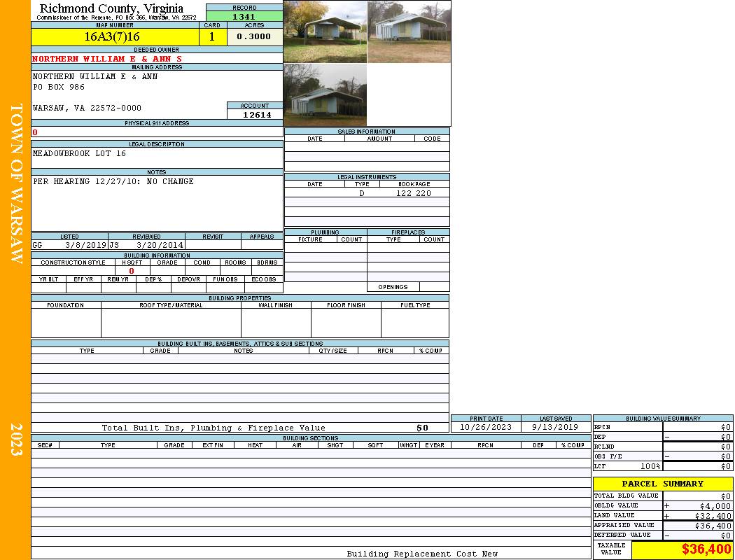The width and height of the screenshot is (735, 560).
Task: Select the legal instrument book/page 122 220
Action: coord(413,193)
